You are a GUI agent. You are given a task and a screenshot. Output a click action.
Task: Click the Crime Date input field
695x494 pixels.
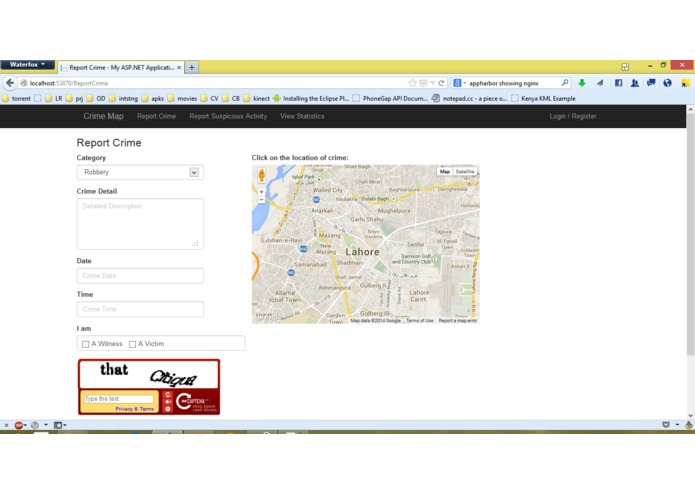(140, 276)
